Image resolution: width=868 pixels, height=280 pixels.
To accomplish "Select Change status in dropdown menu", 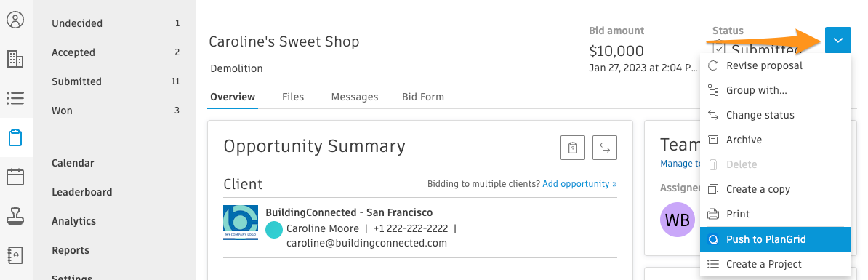I will pos(776,115).
